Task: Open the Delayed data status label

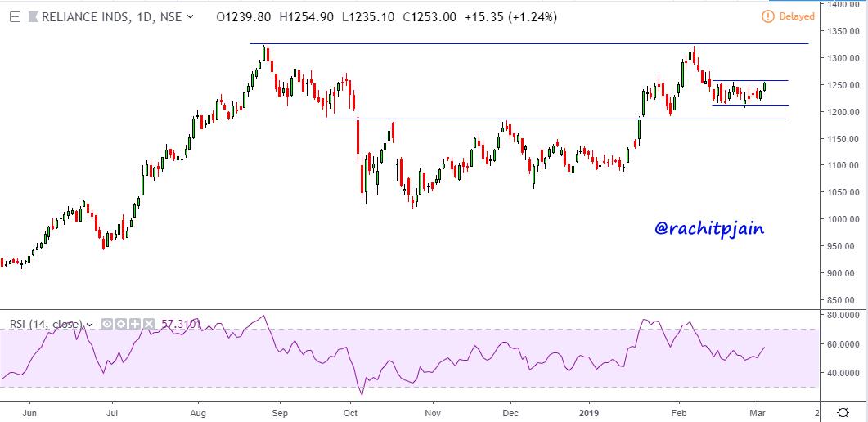Action: [797, 16]
